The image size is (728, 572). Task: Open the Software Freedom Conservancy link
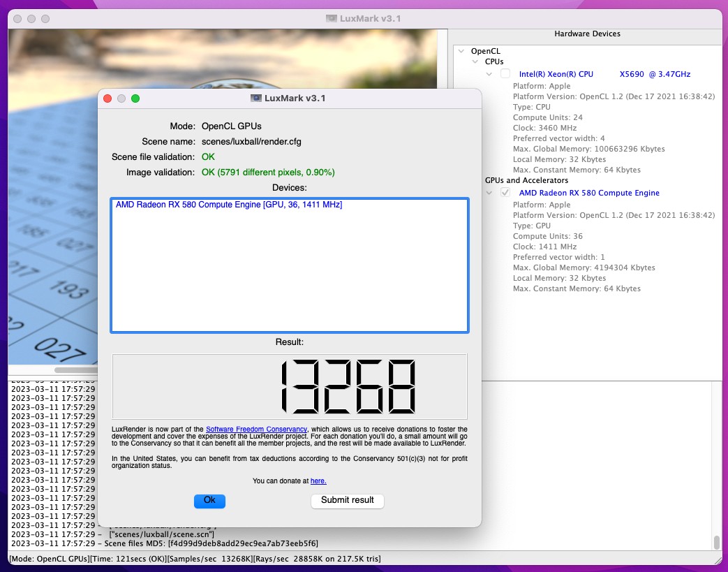pos(256,430)
